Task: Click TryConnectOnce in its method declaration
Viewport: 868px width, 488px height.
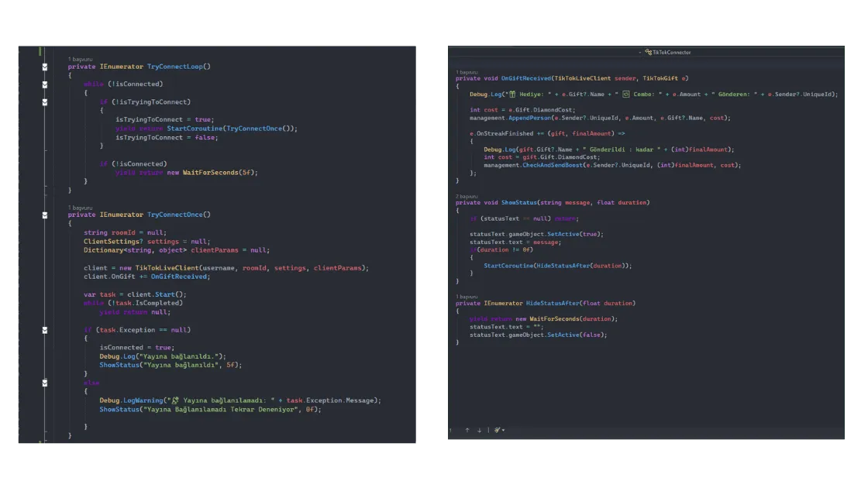Action: point(175,215)
